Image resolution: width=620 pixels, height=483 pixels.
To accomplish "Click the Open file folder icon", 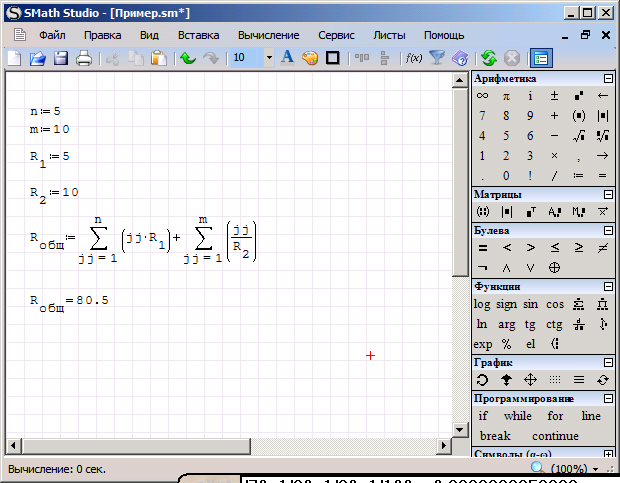I will pos(38,58).
